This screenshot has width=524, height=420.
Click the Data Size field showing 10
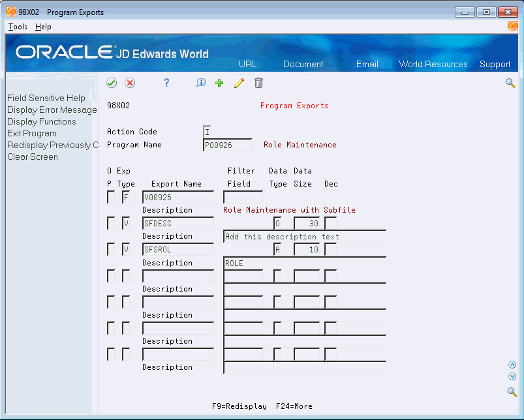pyautogui.click(x=307, y=249)
